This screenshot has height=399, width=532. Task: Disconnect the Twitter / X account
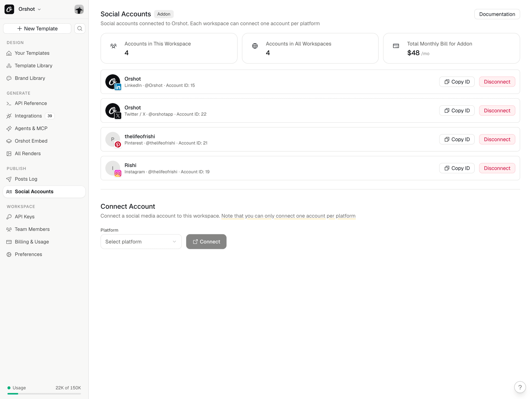(497, 111)
